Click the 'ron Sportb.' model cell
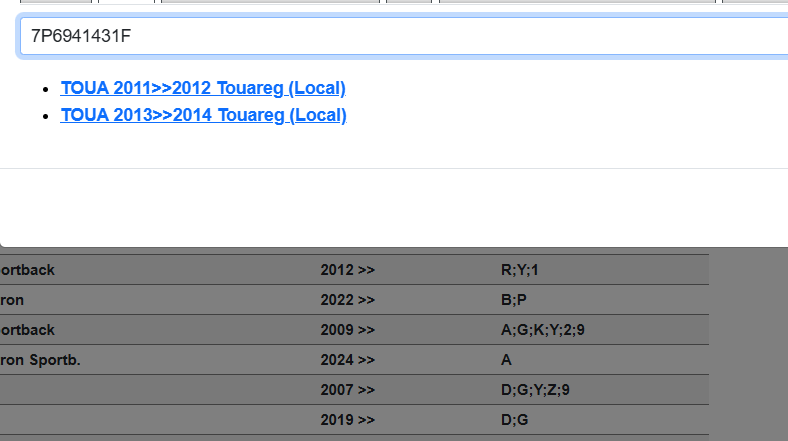This screenshot has width=788, height=441. 40,360
